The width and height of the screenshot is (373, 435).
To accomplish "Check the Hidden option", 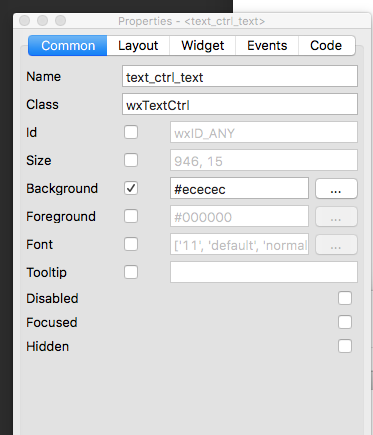I will (x=345, y=346).
